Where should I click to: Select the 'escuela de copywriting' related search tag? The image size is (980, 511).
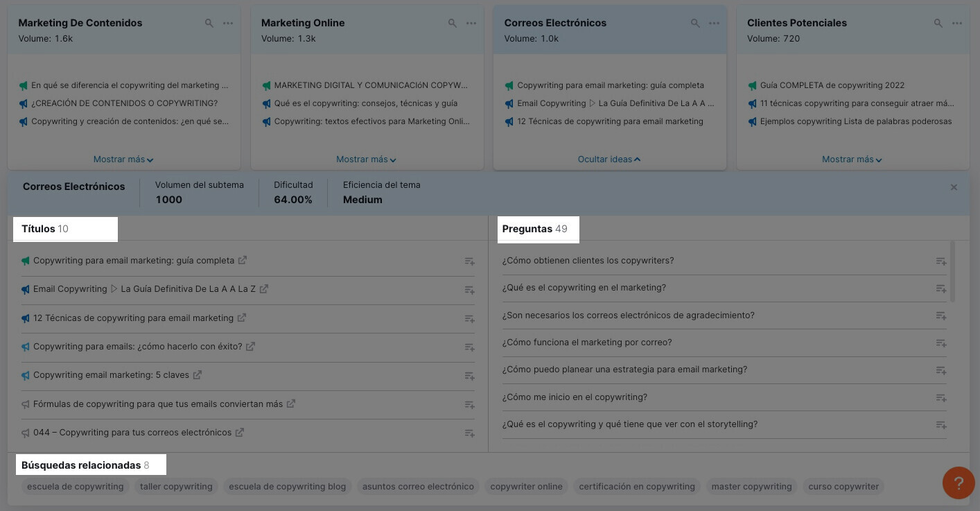(75, 487)
